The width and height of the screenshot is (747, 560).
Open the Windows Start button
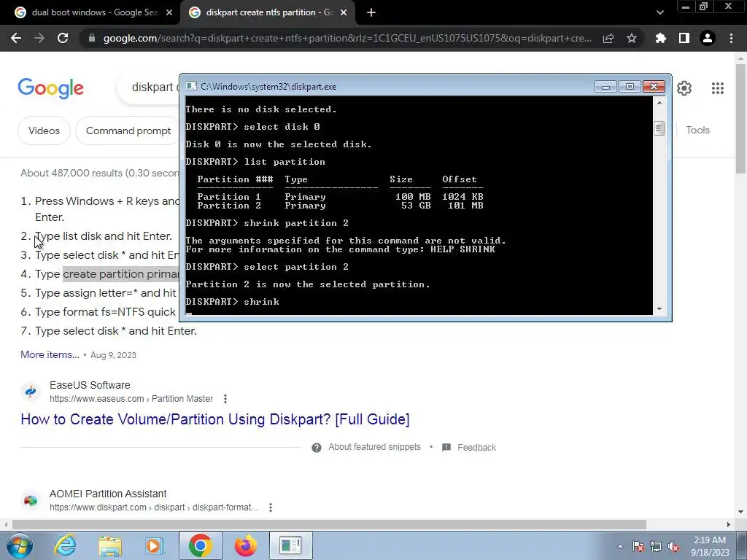pyautogui.click(x=19, y=545)
